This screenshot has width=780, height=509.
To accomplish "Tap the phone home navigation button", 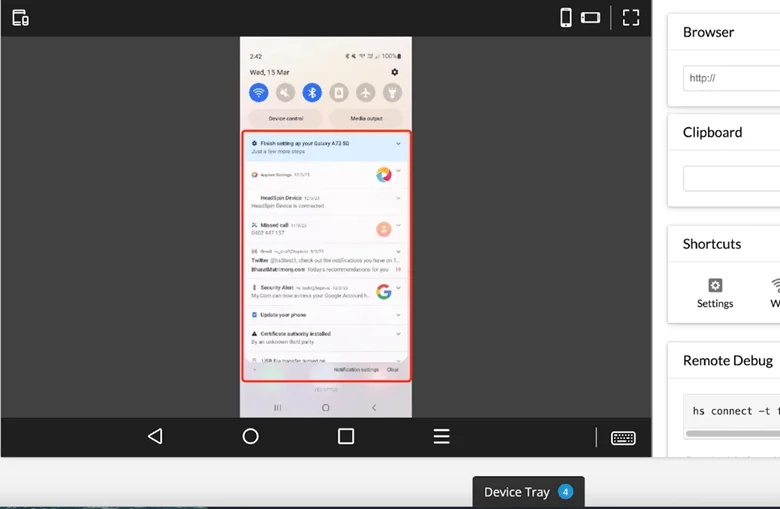I will [326, 407].
